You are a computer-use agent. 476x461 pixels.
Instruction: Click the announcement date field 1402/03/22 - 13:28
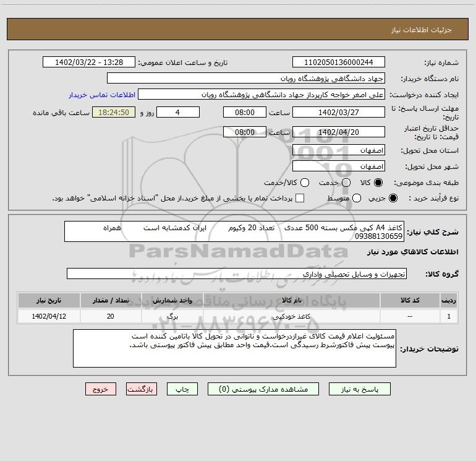(89, 62)
